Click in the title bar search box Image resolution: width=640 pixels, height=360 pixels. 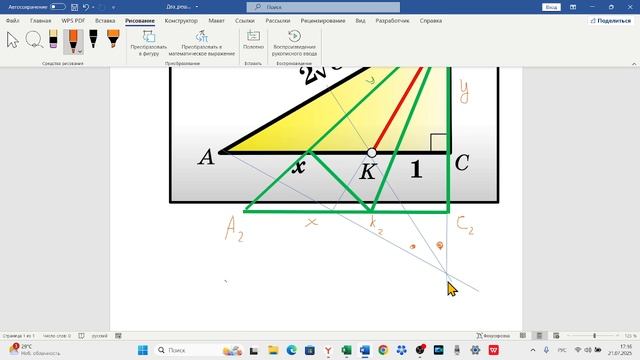(x=323, y=7)
